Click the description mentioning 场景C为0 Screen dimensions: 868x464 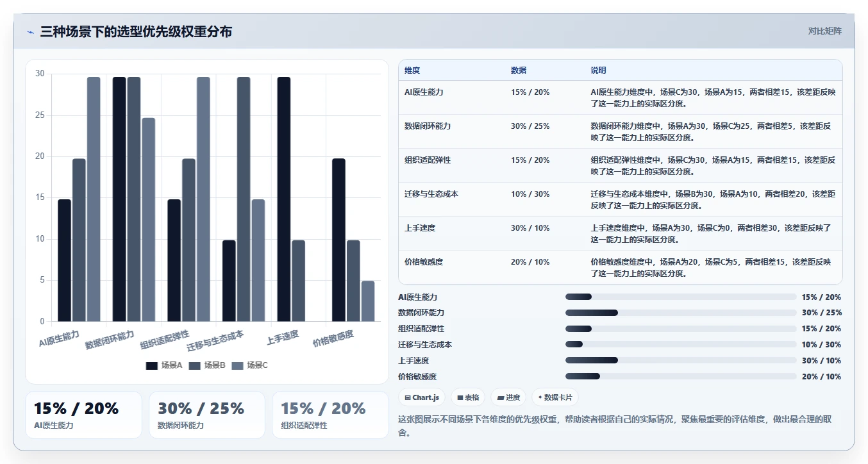[x=711, y=233]
